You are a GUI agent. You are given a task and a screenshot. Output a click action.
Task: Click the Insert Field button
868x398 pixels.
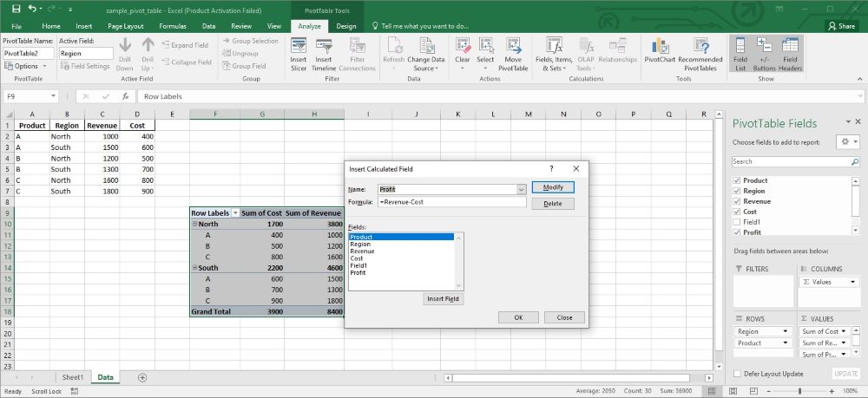tap(444, 299)
